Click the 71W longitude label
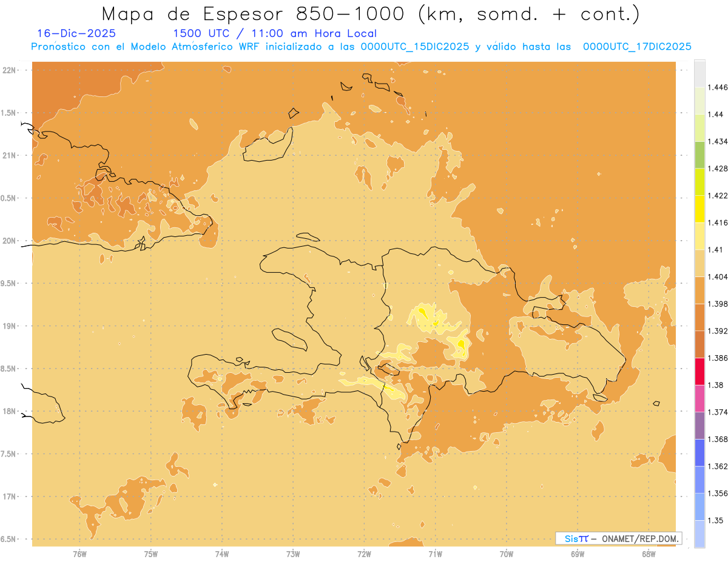 [435, 554]
